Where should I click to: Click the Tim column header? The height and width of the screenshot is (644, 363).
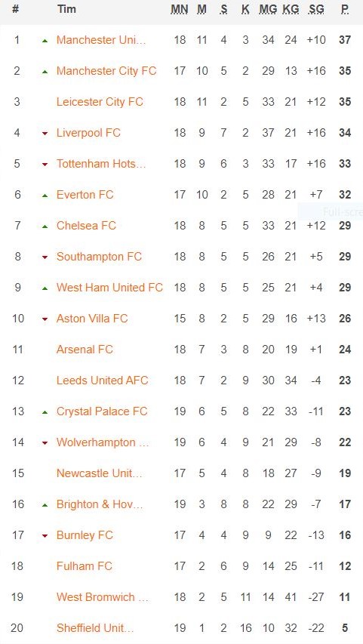point(66,9)
